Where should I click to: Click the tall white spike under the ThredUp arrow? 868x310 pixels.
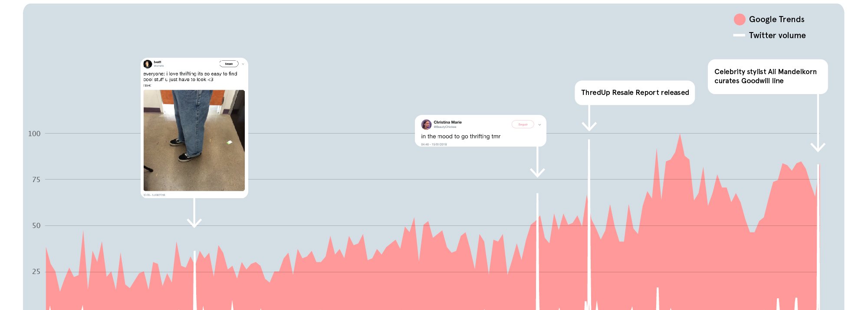[589, 217]
